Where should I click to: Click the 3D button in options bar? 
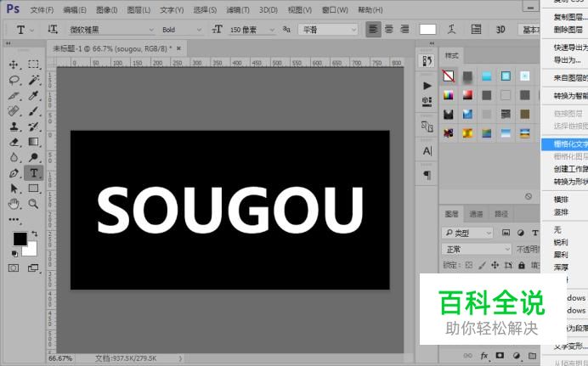coord(500,29)
